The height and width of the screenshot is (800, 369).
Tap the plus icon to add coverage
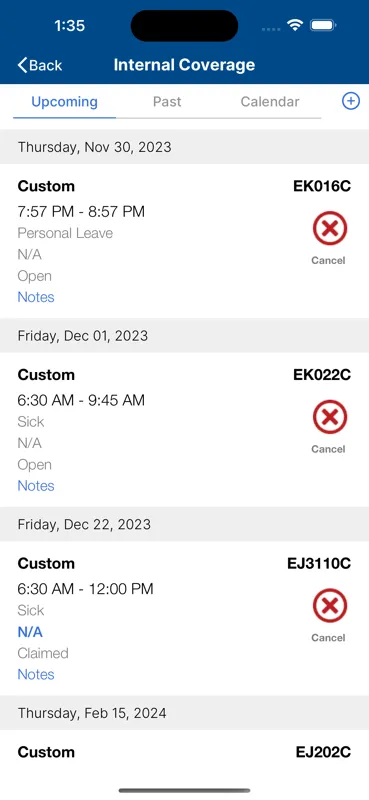click(x=351, y=102)
